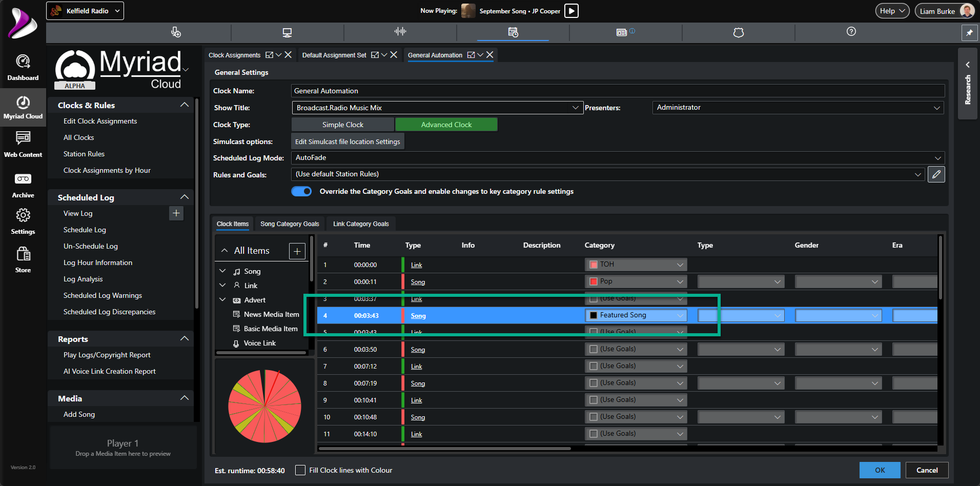The image size is (980, 486).
Task: Collapse the Reports section
Action: [185, 339]
